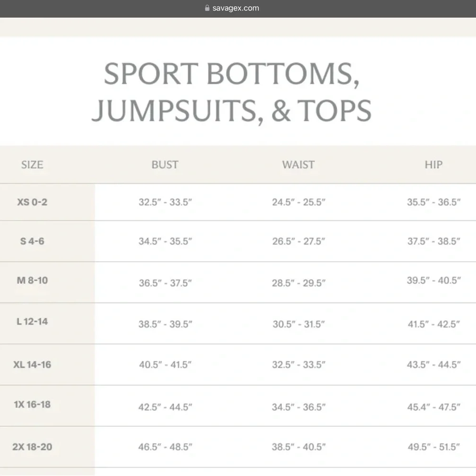Click the Sport Bottoms, Jumpsuits, & Tops heading
476x476 pixels.
[231, 92]
